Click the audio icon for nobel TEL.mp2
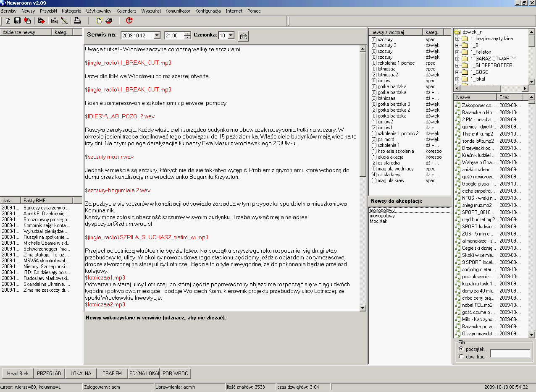Image resolution: width=536 pixels, height=392 pixels. point(458,305)
